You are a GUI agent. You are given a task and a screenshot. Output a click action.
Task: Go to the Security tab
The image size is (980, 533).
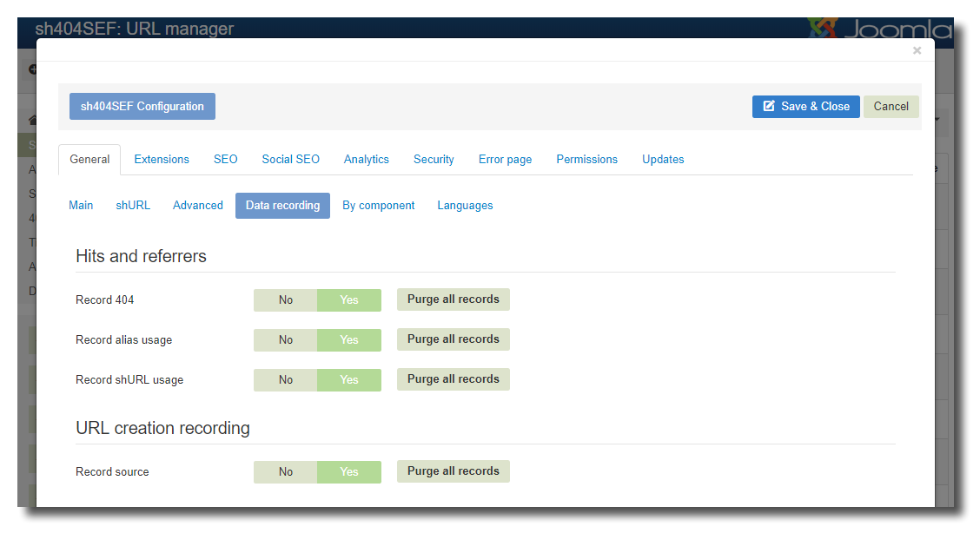434,160
